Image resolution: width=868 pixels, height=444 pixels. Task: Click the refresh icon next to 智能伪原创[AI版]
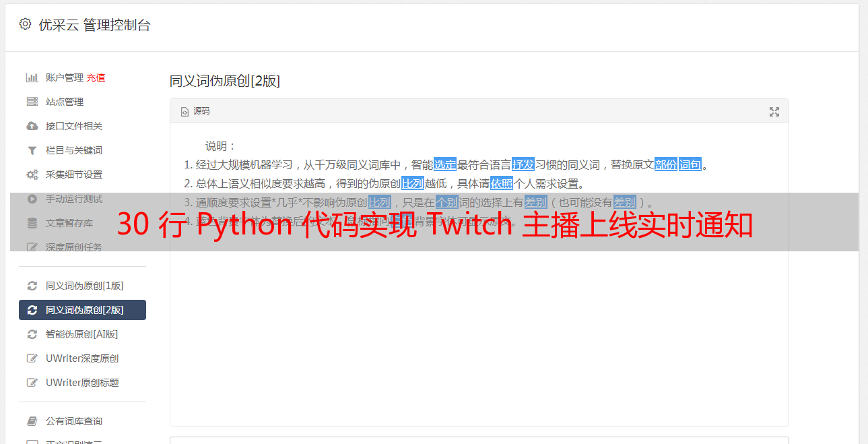click(32, 334)
